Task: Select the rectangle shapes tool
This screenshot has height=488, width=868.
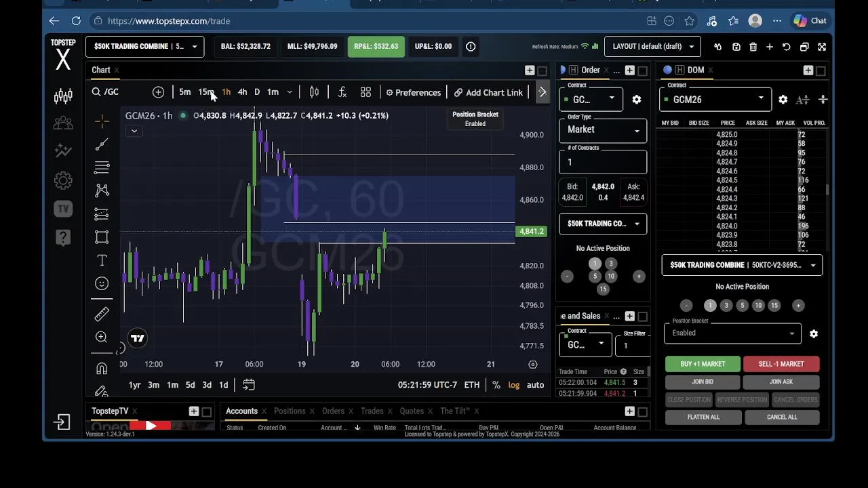Action: (x=102, y=237)
